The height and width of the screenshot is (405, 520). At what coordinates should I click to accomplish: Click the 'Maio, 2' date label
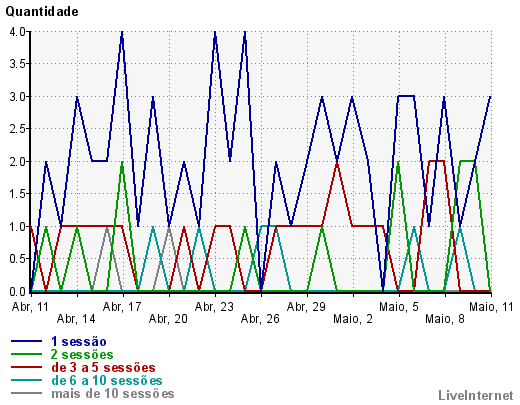[353, 319]
